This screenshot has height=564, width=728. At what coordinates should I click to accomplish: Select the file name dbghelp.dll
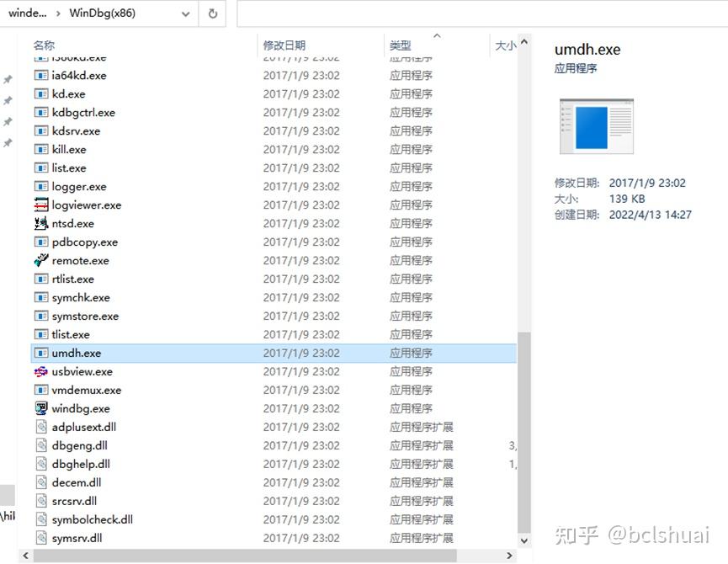tap(81, 464)
